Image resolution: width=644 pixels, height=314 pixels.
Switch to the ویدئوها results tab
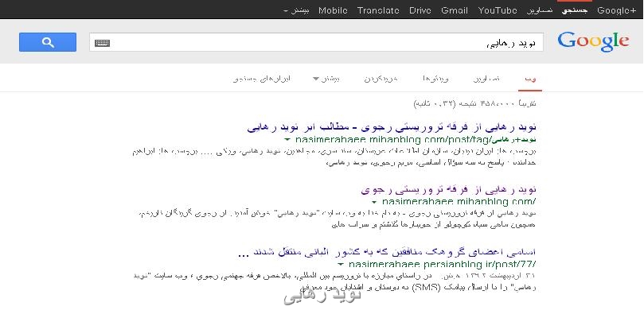tap(435, 79)
